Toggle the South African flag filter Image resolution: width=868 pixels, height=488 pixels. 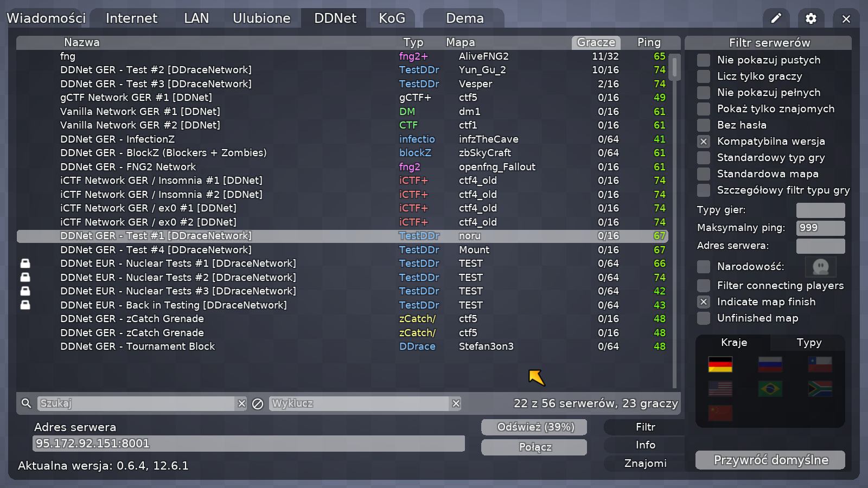[x=820, y=389]
